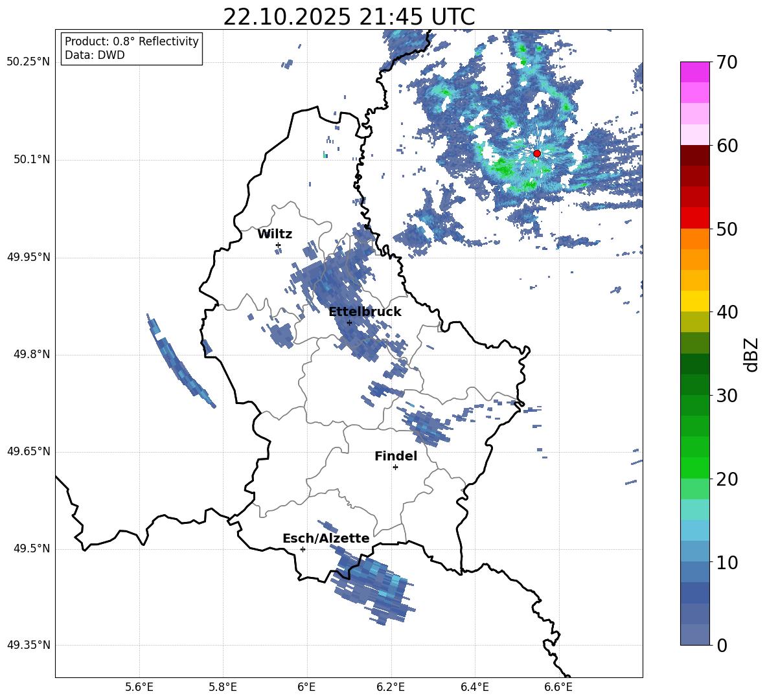Click the Findel station cross marker
The width and height of the screenshot is (767, 700).
[395, 468]
